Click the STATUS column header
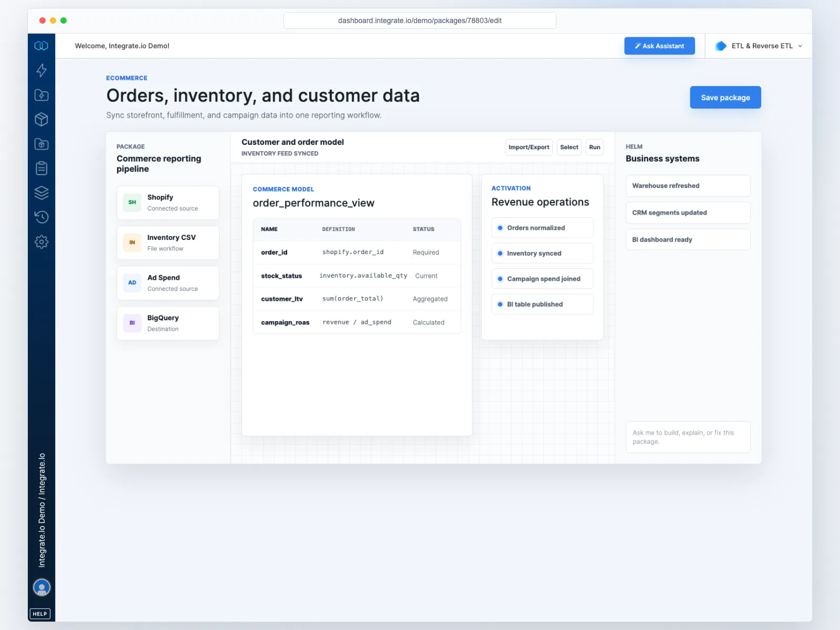 point(423,229)
